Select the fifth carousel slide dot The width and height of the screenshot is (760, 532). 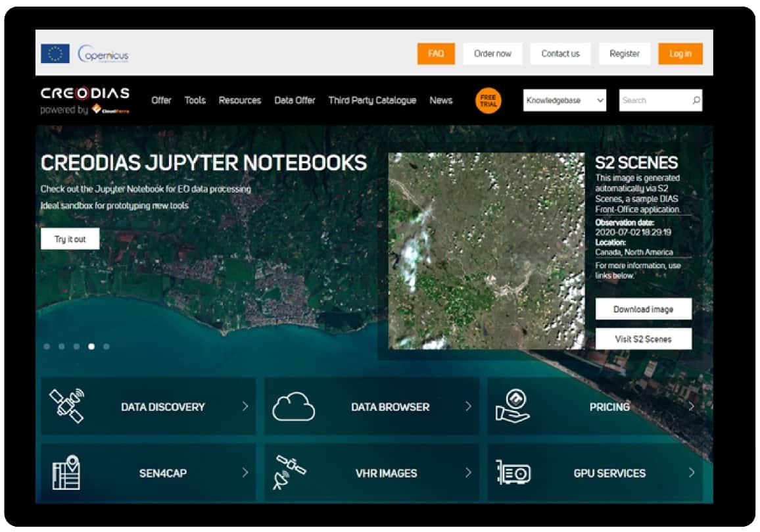click(107, 347)
